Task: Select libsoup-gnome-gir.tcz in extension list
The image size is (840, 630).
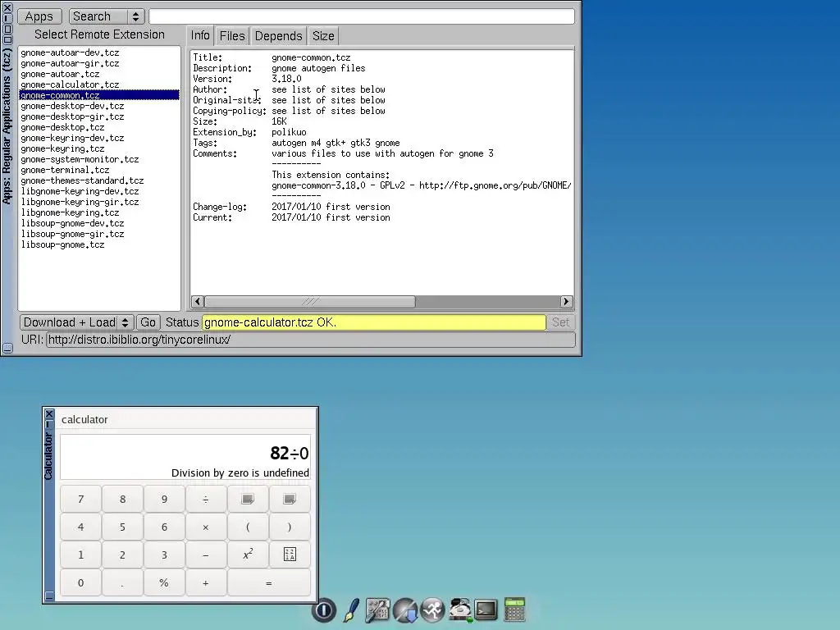Action: point(99,234)
